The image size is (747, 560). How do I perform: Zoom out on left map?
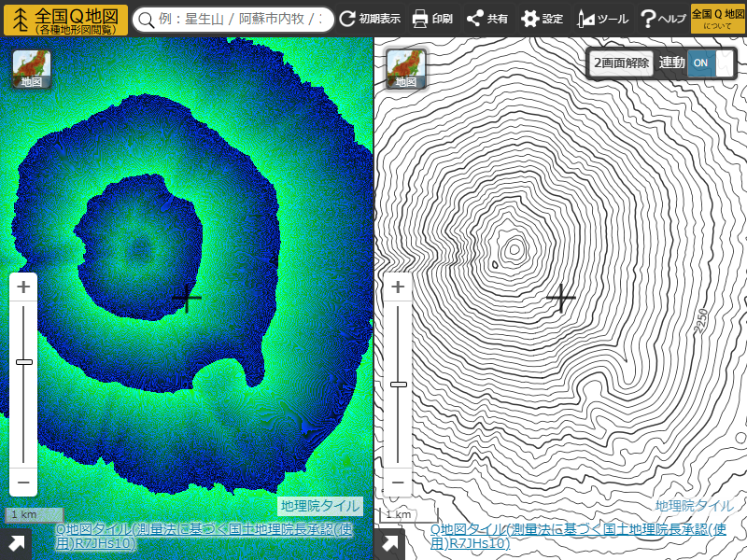pos(23,483)
